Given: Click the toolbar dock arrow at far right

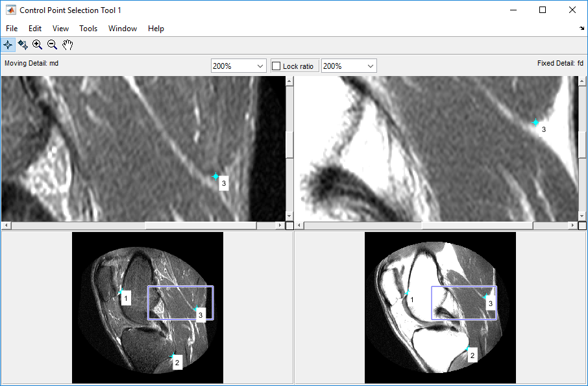Looking at the screenshot, I should pos(582,28).
